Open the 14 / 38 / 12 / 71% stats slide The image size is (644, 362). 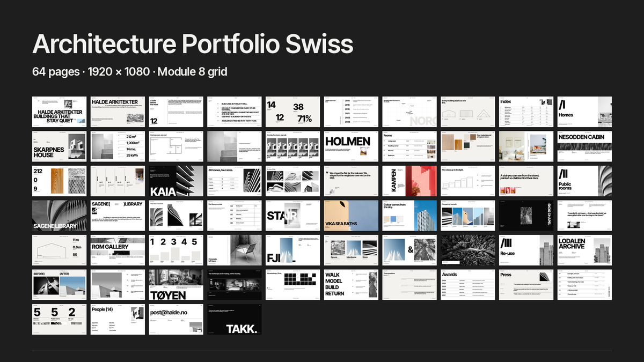click(x=292, y=112)
